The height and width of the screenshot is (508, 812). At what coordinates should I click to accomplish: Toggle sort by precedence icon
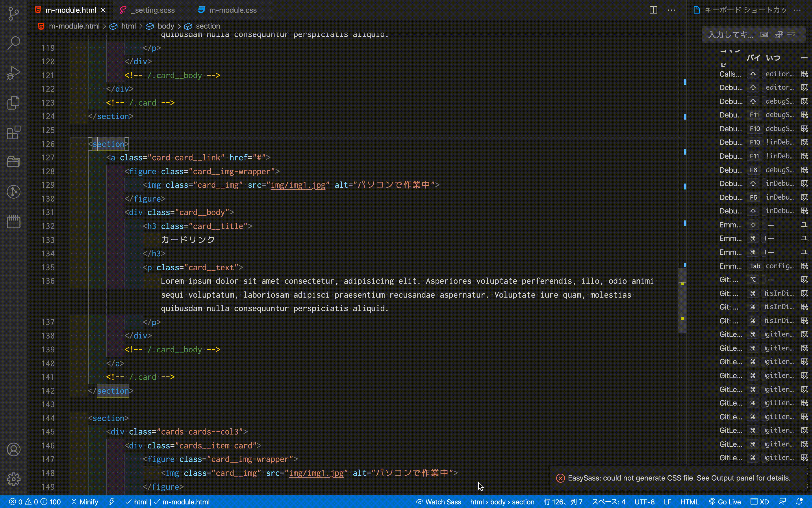point(779,34)
